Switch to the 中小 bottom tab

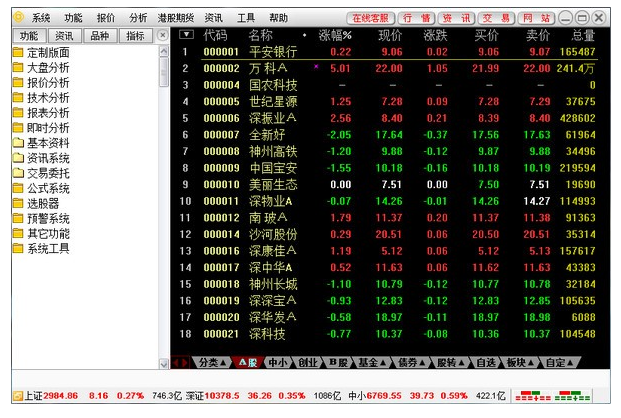pos(278,363)
